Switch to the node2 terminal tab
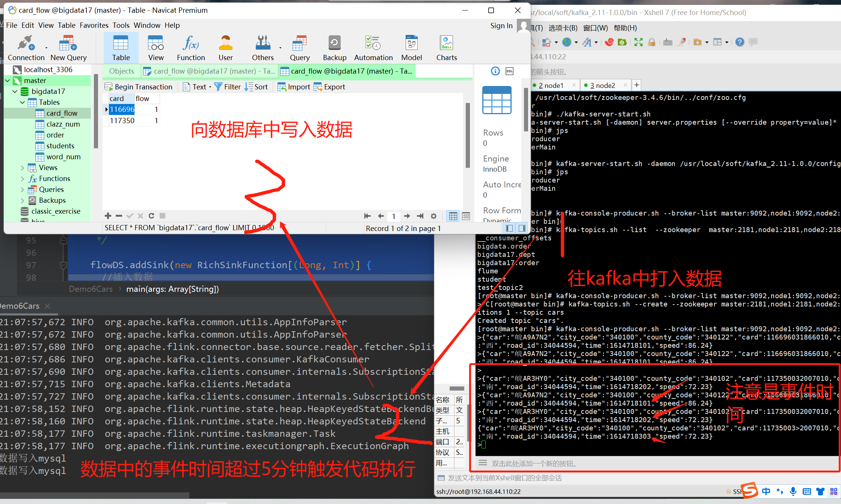 click(602, 86)
